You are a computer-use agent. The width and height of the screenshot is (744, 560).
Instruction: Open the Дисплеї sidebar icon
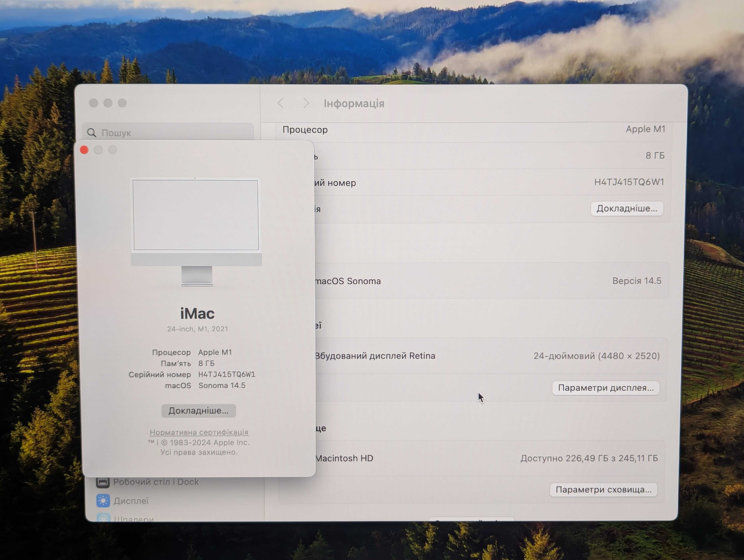point(103,501)
